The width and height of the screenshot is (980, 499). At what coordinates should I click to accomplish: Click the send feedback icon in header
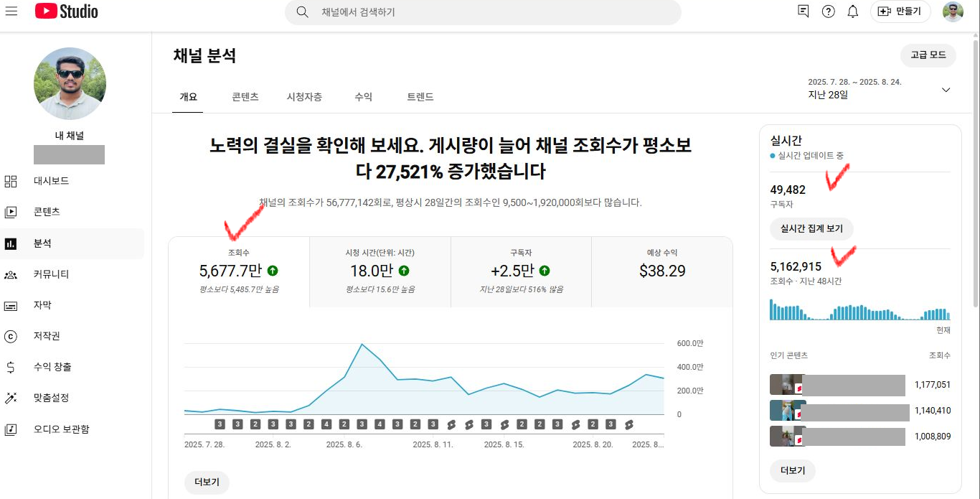click(804, 11)
